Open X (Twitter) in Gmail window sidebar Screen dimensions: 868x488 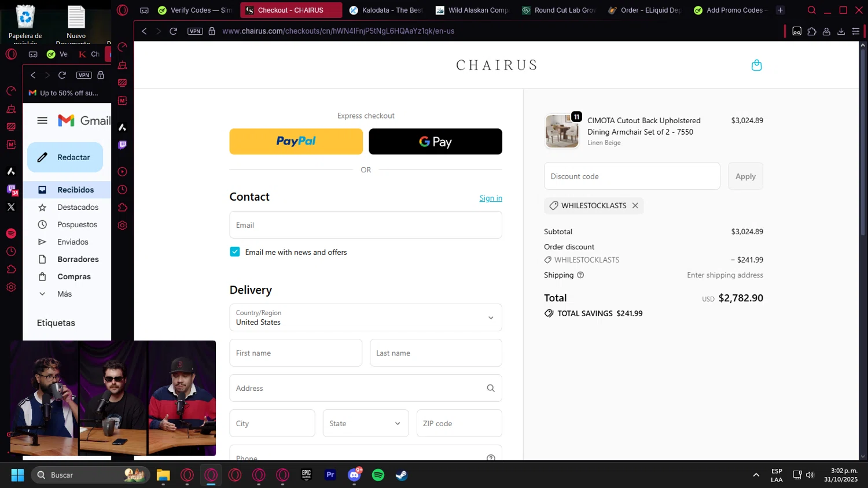pos(11,207)
